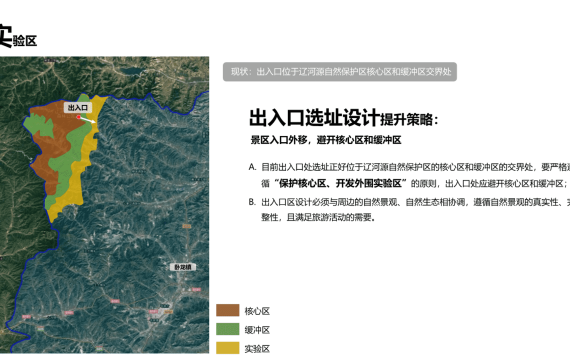Click the 实验区 legend label
Viewport: 570px width, 360px height.
pyautogui.click(x=257, y=349)
